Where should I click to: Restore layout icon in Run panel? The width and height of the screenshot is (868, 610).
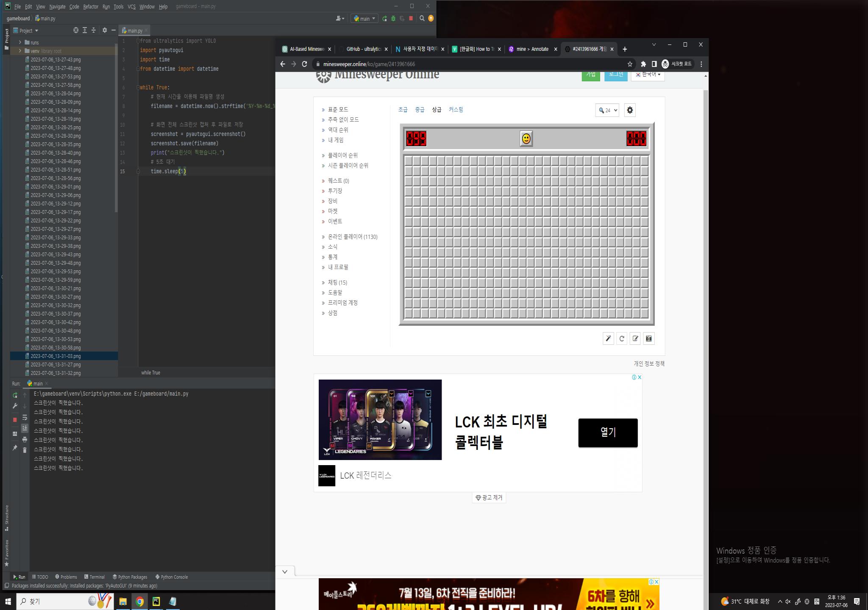[15, 434]
